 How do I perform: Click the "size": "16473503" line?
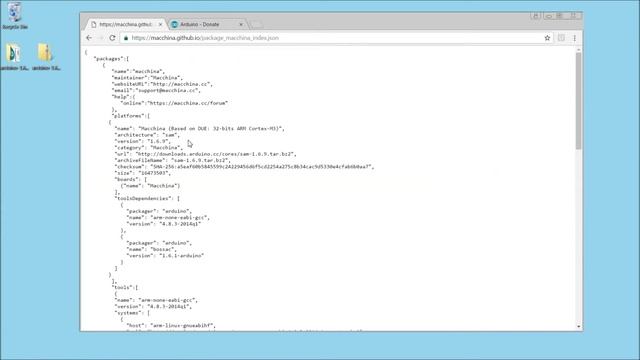142,173
